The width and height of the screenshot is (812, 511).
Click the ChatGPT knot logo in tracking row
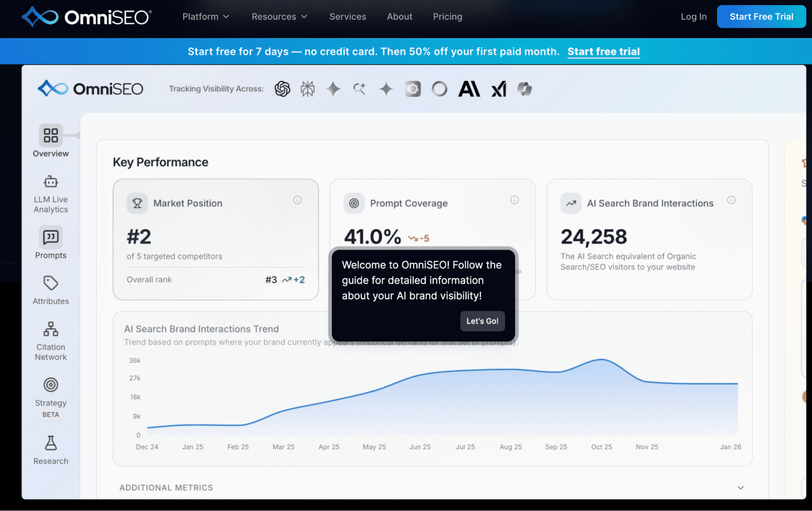coord(282,89)
